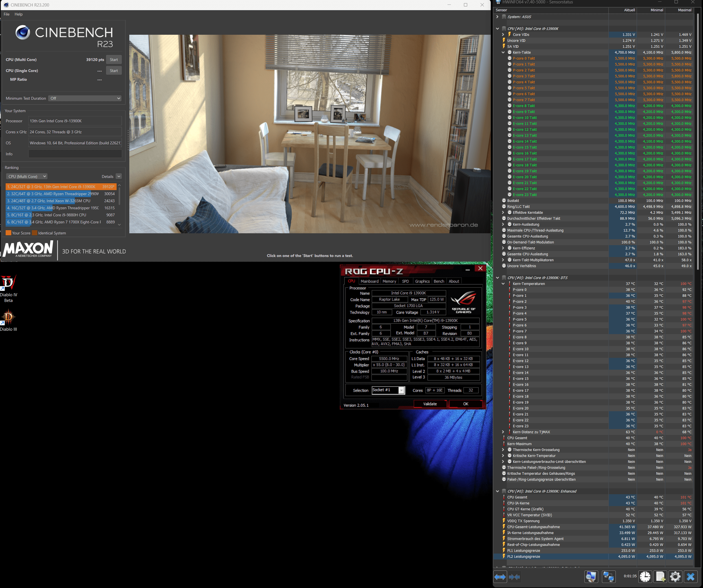Click the Uncore Verhältnis sensor icon
The width and height of the screenshot is (703, 588).
tap(504, 266)
